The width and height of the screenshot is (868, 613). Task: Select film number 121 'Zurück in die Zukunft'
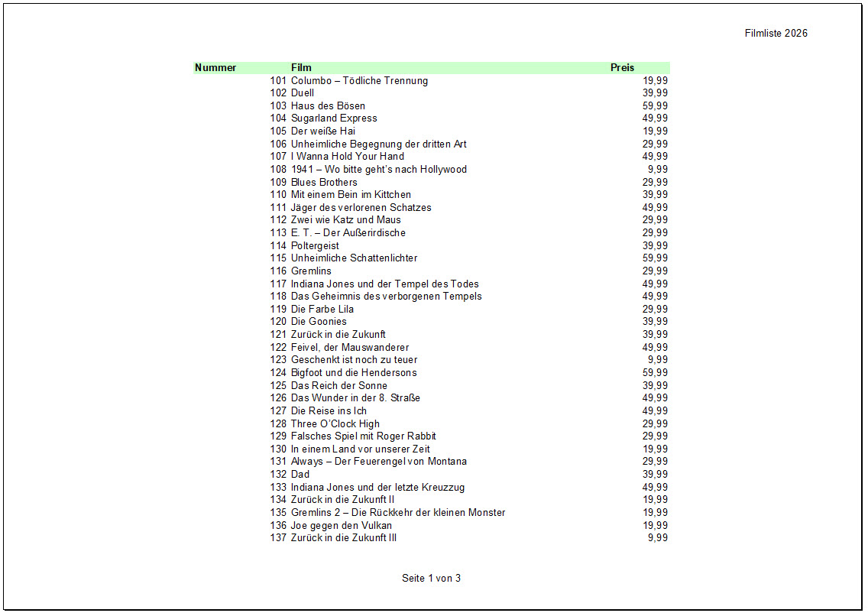click(338, 335)
